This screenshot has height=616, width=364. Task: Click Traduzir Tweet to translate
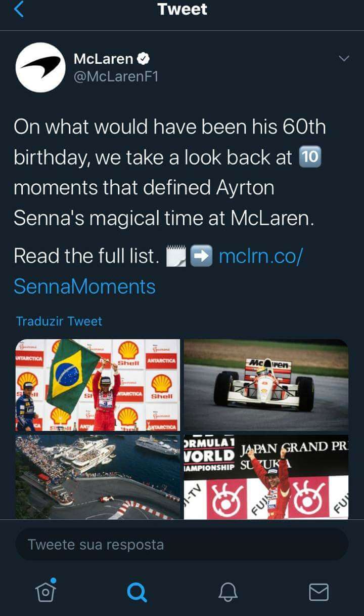tap(59, 321)
